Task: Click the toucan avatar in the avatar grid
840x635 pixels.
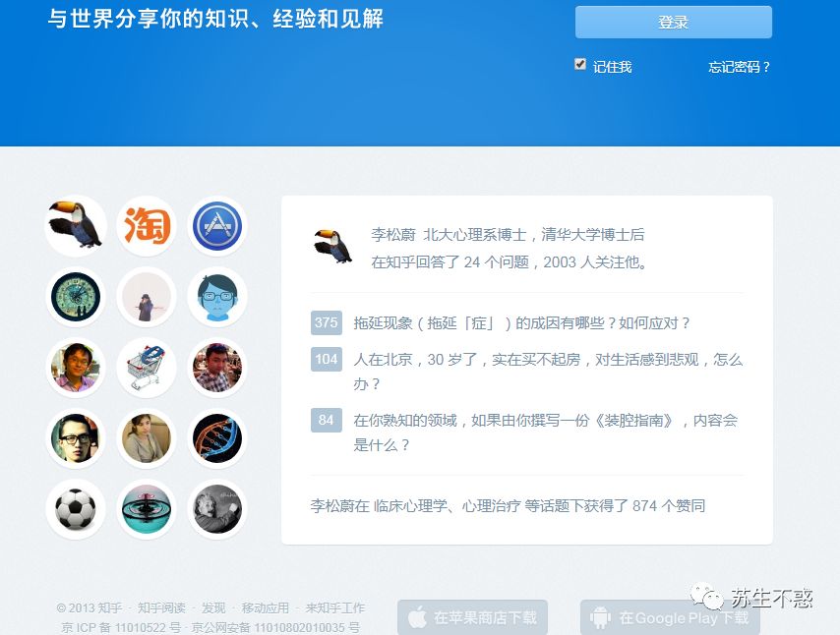Action: tap(76, 226)
